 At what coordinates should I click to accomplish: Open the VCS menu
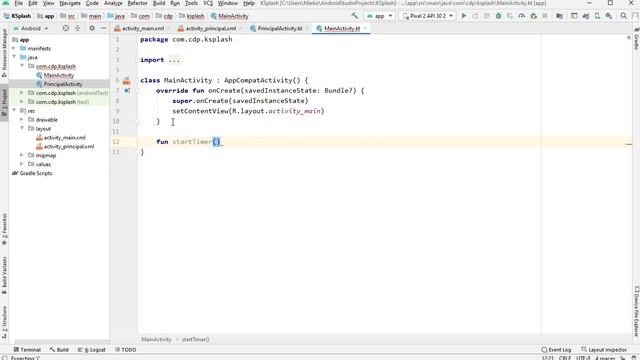pyautogui.click(x=208, y=3)
